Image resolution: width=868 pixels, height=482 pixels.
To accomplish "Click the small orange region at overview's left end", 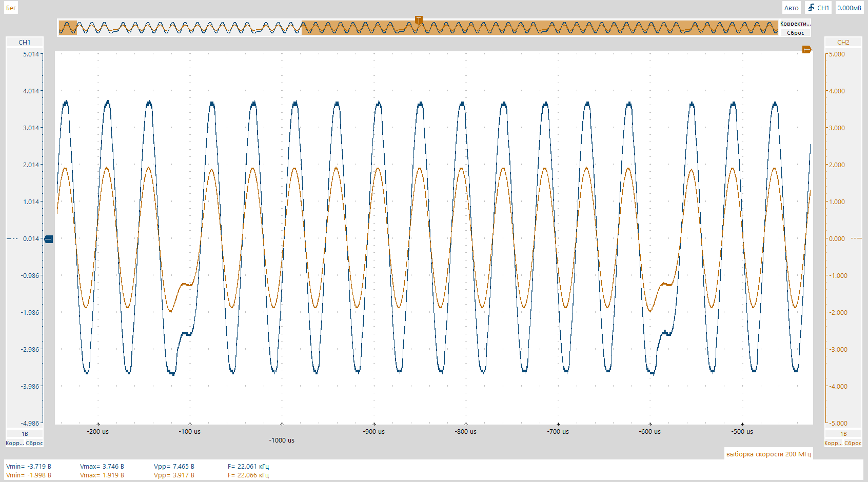I will (68, 28).
